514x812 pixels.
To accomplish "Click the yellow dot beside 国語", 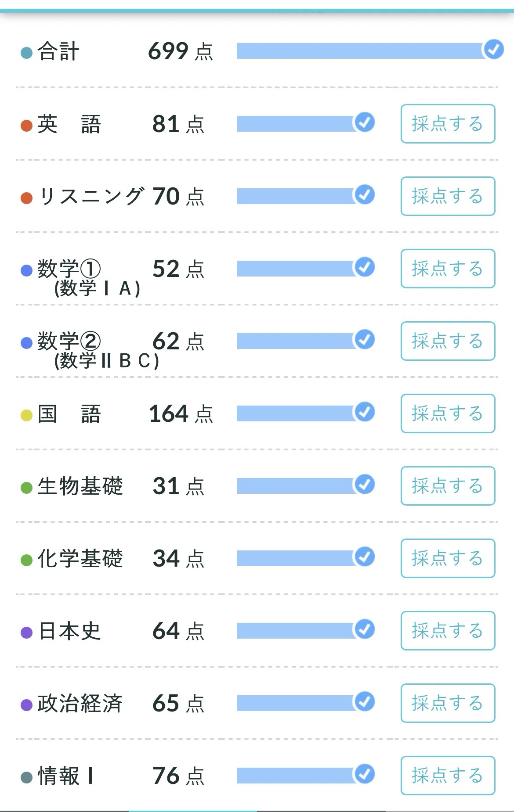I will tap(27, 415).
